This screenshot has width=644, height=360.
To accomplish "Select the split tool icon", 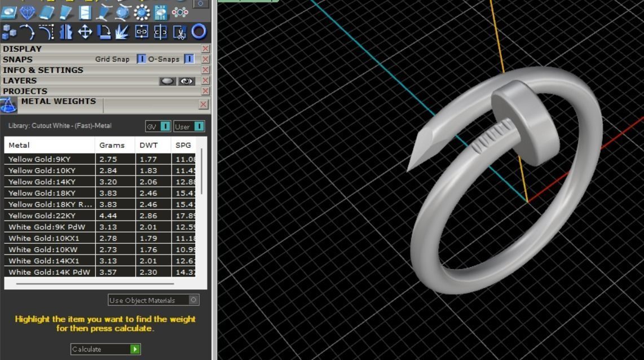I will pyautogui.click(x=161, y=32).
